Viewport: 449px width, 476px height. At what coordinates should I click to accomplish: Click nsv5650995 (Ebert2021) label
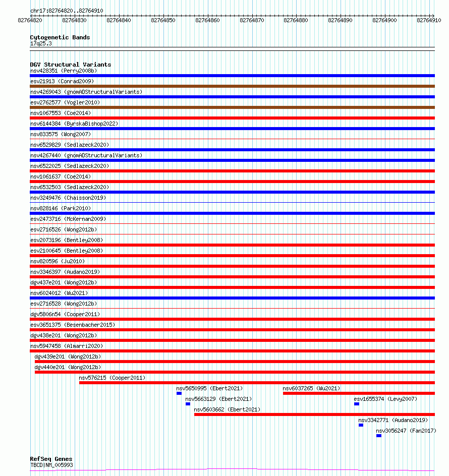[209, 389]
